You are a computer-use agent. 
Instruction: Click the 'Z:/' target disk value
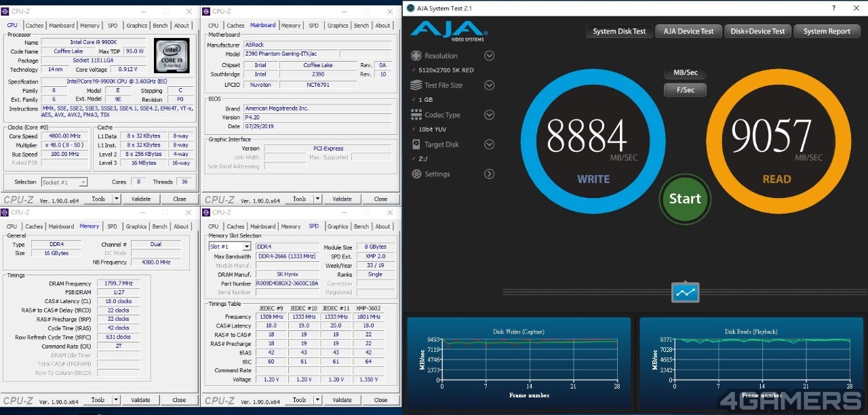click(423, 158)
